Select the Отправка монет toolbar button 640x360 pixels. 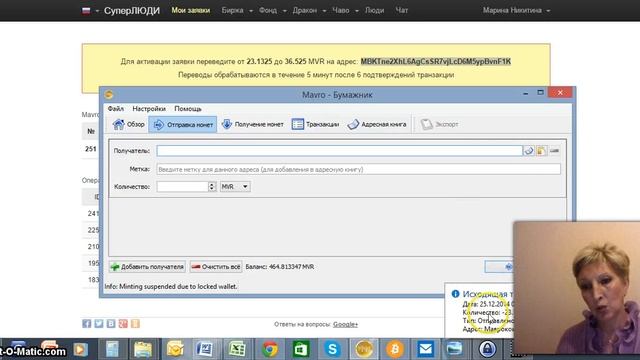pyautogui.click(x=183, y=124)
